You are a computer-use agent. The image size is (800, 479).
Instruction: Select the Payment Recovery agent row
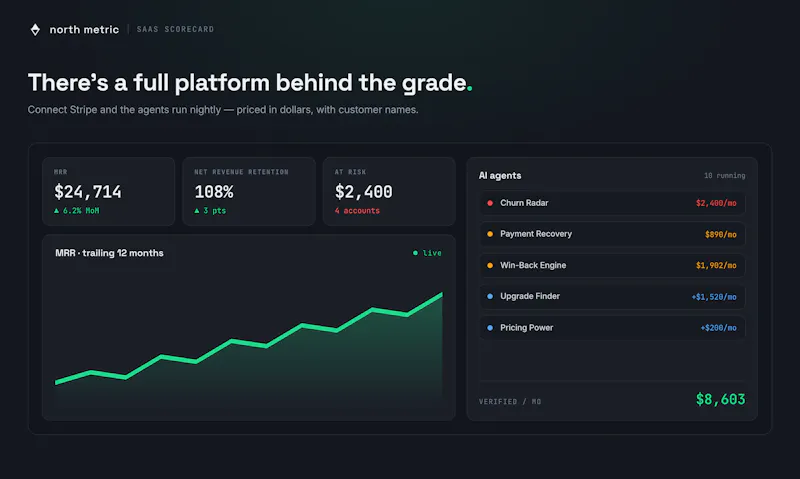tap(612, 234)
